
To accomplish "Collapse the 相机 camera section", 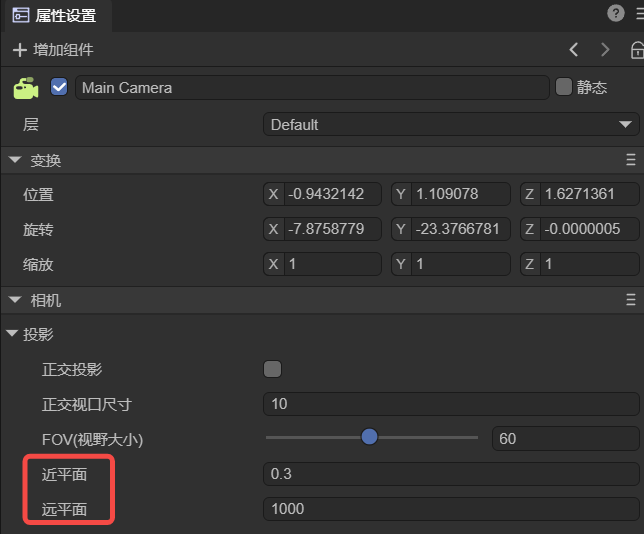I will click(x=15, y=300).
